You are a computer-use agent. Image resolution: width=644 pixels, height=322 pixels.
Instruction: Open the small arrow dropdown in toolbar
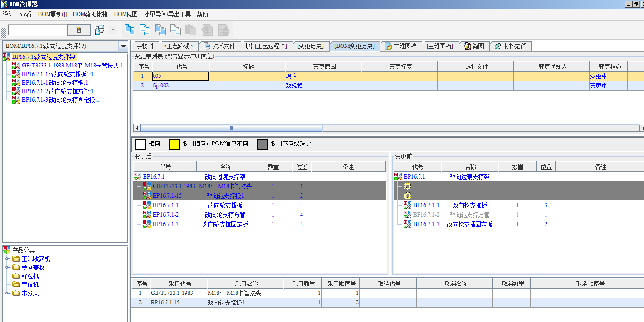pyautogui.click(x=113, y=30)
